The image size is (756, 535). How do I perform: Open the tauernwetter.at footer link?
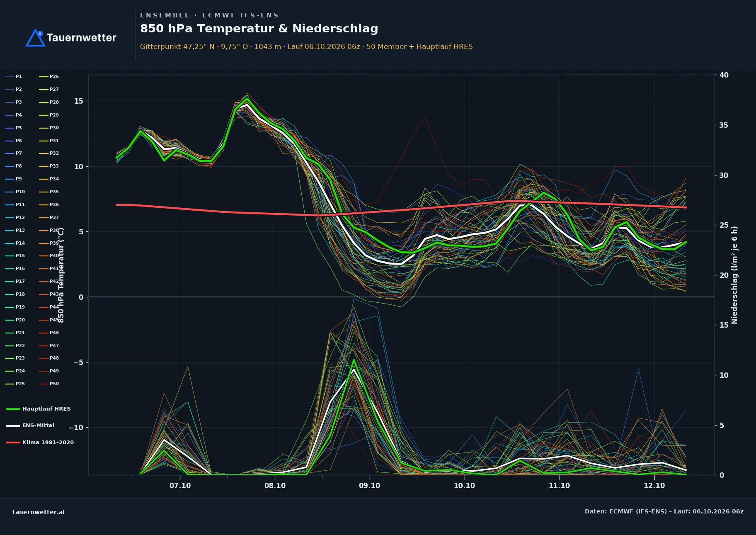pos(39,512)
